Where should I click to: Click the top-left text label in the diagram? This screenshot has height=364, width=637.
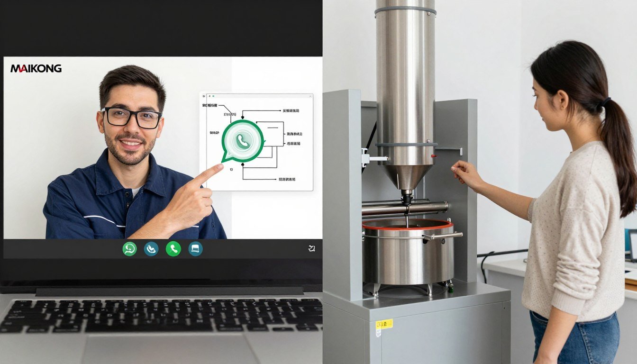coord(209,105)
